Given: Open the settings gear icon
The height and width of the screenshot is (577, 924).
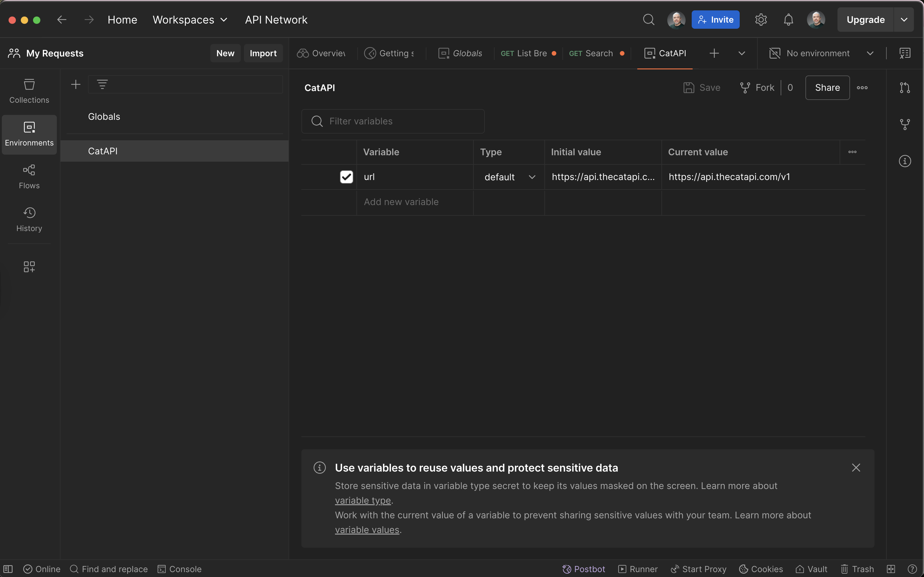Looking at the screenshot, I should 761,20.
